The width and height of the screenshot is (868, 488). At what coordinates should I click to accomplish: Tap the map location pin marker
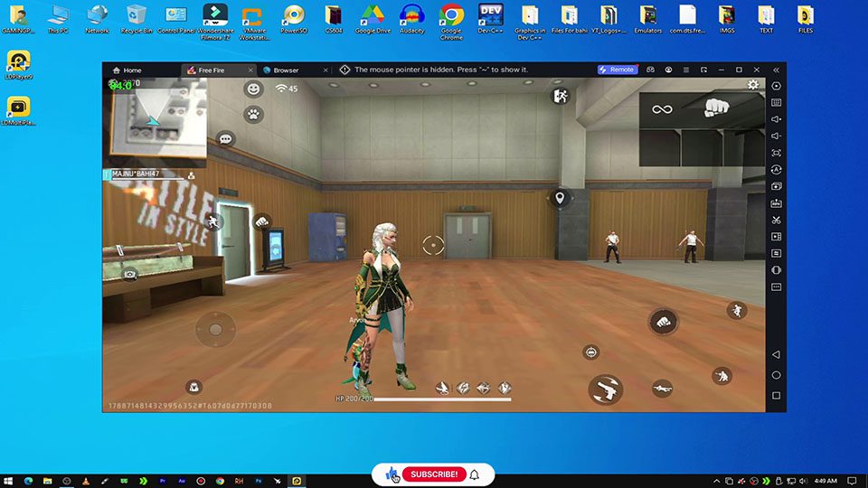[x=560, y=198]
